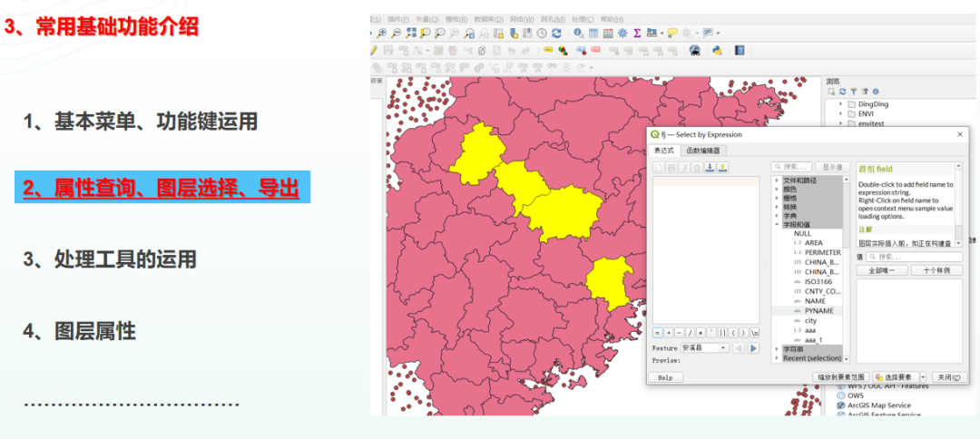Click the import user expressions icon
Screen dimensions: 980x439
click(710, 168)
